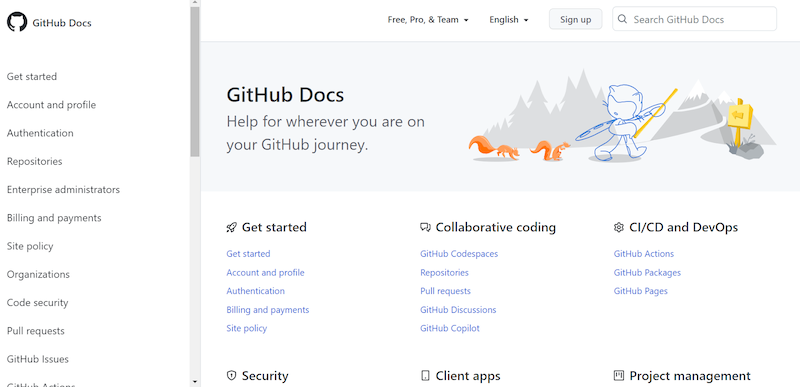
Task: Click the Get started section heading
Action: point(274,227)
